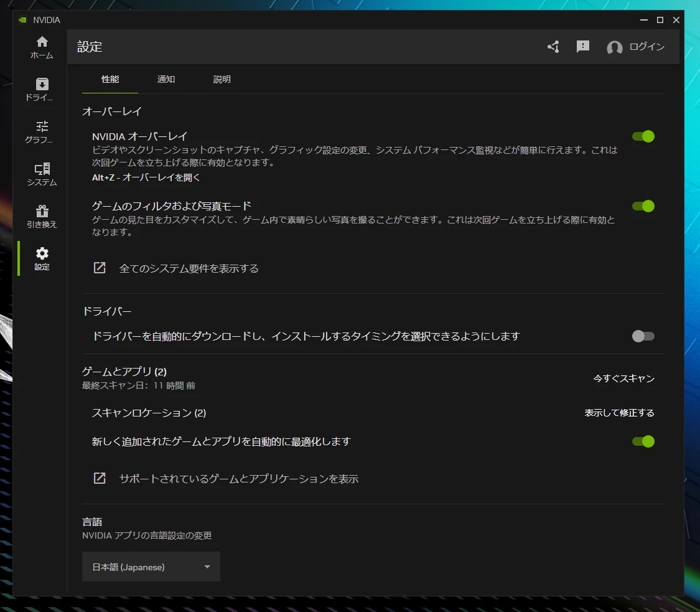Image resolution: width=700 pixels, height=612 pixels.
Task: Switch to the 通知 tab
Action: click(x=166, y=79)
